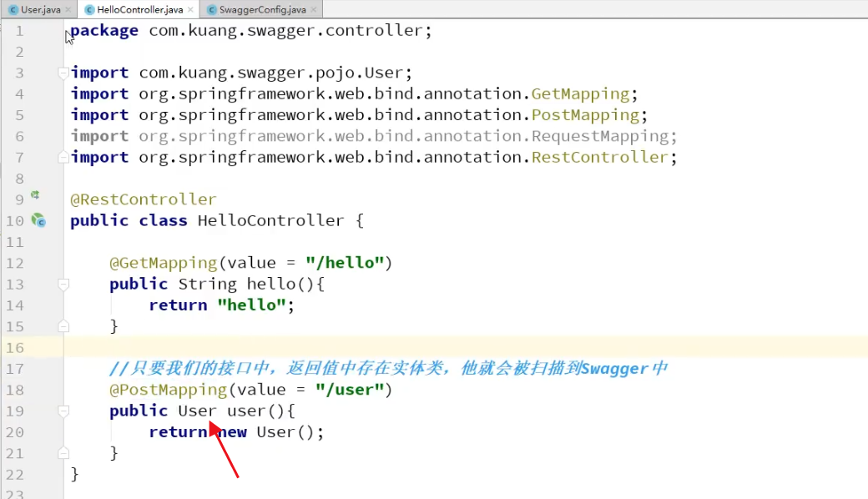The width and height of the screenshot is (868, 499).
Task: Click the @RestController annotation
Action: tap(144, 199)
